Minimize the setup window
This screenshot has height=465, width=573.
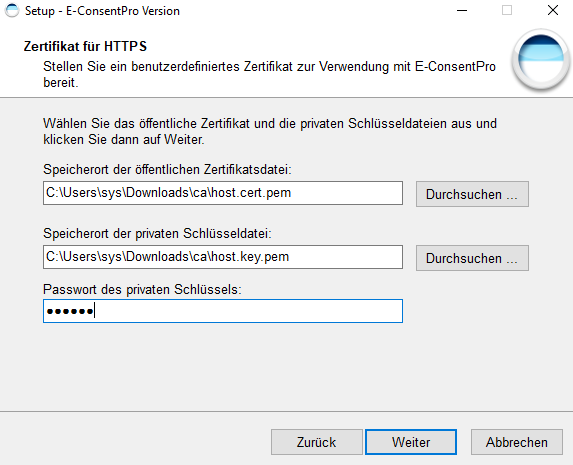tap(462, 11)
